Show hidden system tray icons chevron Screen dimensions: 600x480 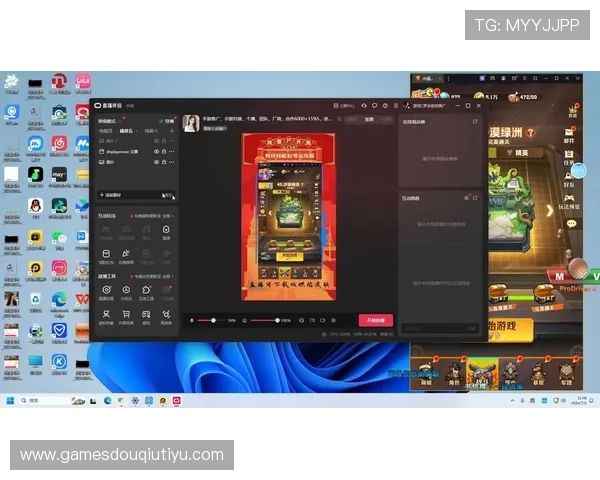tap(512, 400)
